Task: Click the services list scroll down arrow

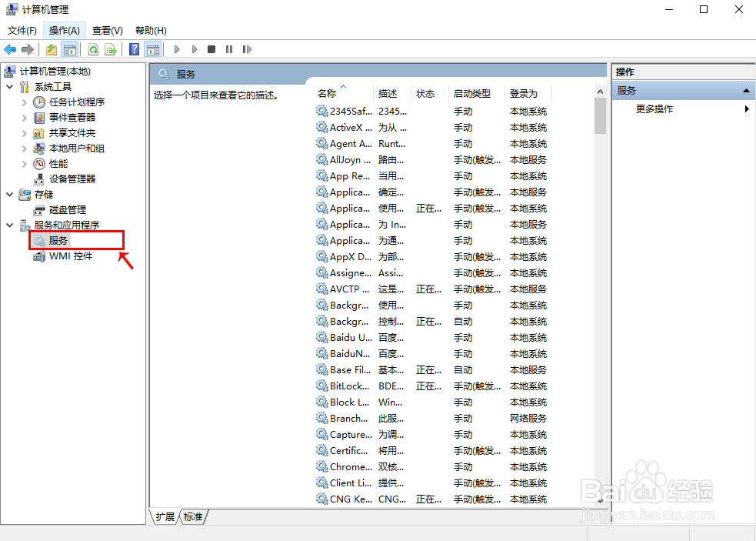Action: tap(600, 501)
